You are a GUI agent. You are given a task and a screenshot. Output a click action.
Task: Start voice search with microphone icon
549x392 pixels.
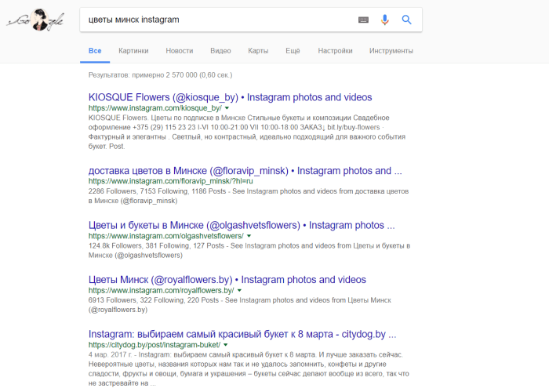point(384,20)
